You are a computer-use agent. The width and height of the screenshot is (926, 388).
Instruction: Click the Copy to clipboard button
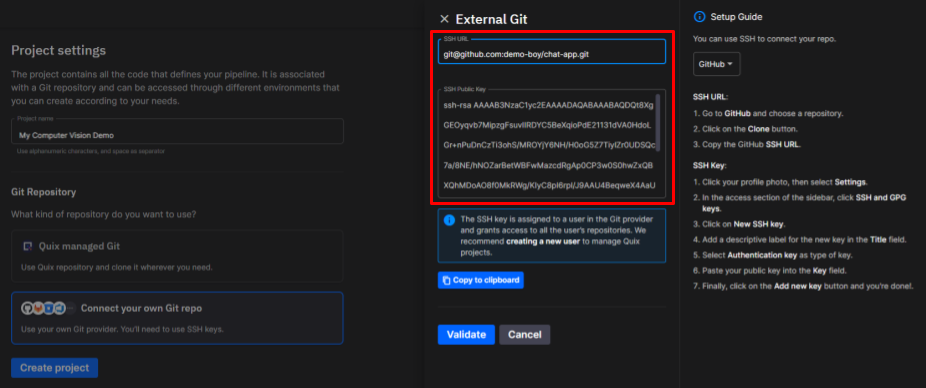(481, 280)
